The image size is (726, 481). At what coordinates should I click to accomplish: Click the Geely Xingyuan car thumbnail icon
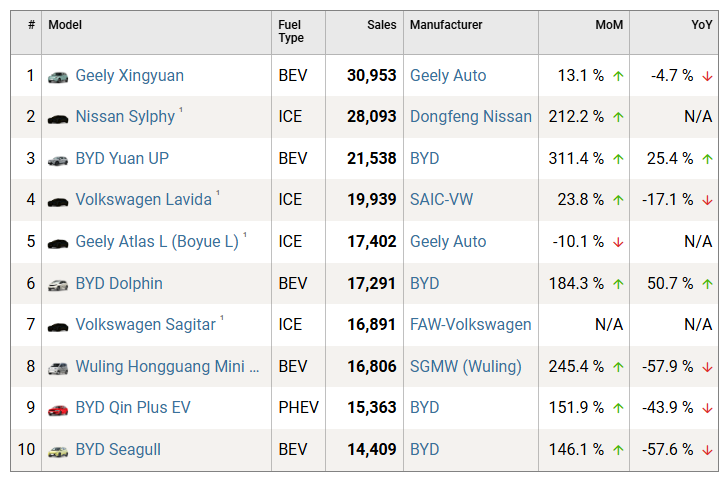[58, 76]
